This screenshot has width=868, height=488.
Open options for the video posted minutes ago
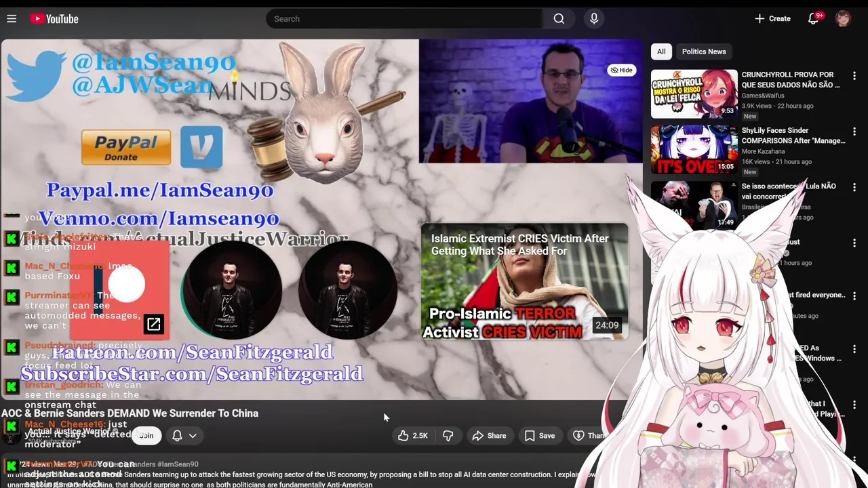click(854, 296)
